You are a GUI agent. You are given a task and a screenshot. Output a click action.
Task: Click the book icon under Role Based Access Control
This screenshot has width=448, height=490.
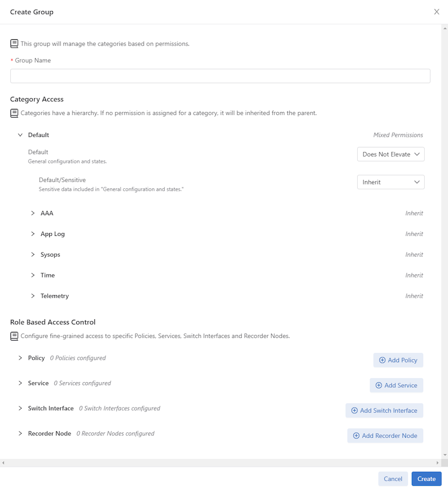point(14,336)
